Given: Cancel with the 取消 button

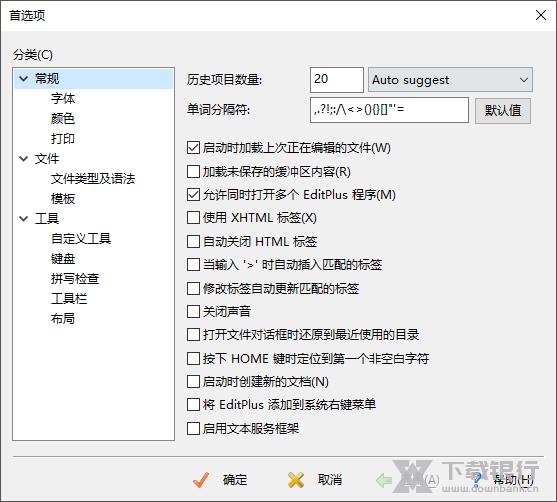Looking at the screenshot, I should pyautogui.click(x=330, y=480).
